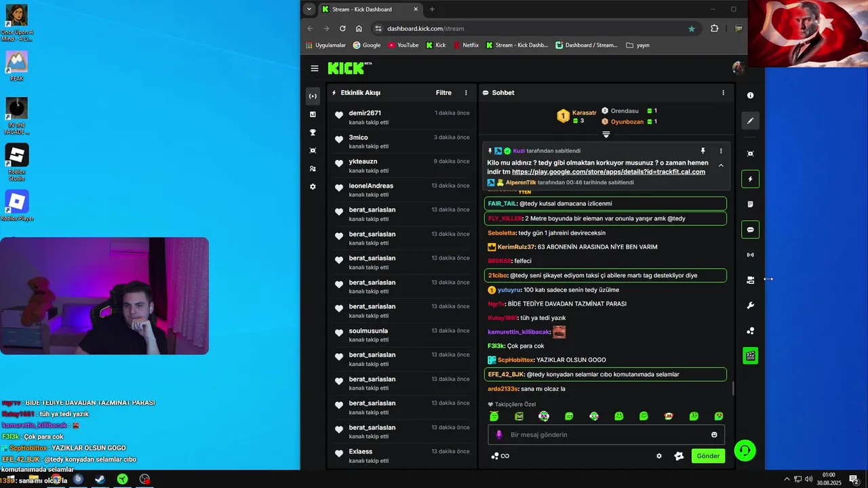Open the Sohbet panel three-dot menu
The width and height of the screenshot is (868, 488).
[x=723, y=93]
